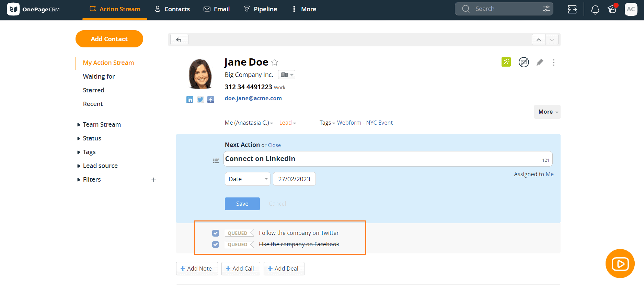The image size is (644, 285).
Task: Click Add Deal button
Action: 284,269
